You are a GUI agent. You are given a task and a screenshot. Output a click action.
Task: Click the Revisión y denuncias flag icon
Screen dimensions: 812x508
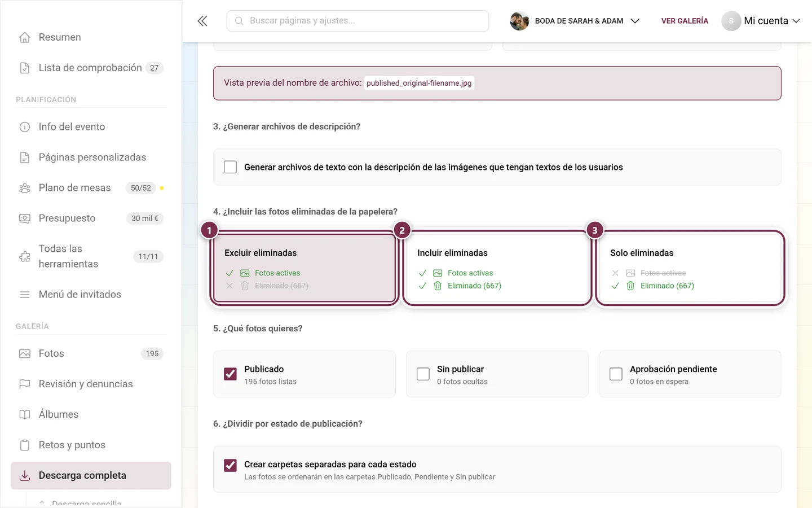(25, 384)
